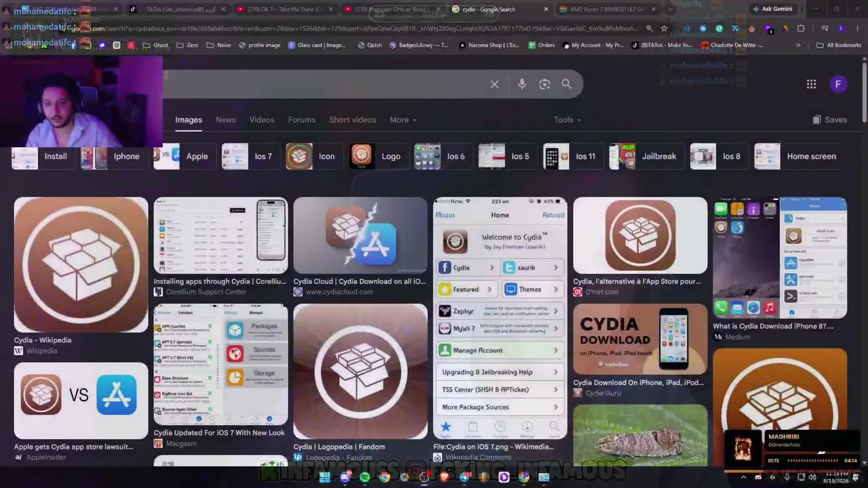Click the taskbar microphone tray icon

pyautogui.click(x=787, y=478)
